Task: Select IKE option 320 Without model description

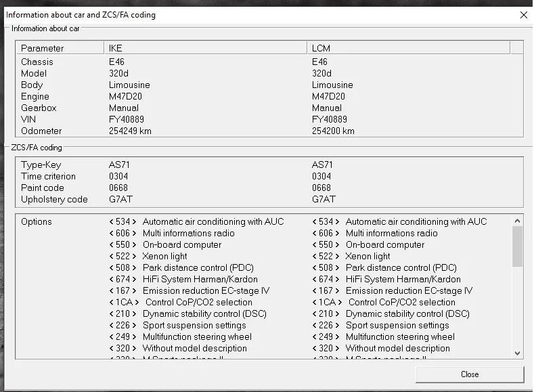Action: click(178, 349)
